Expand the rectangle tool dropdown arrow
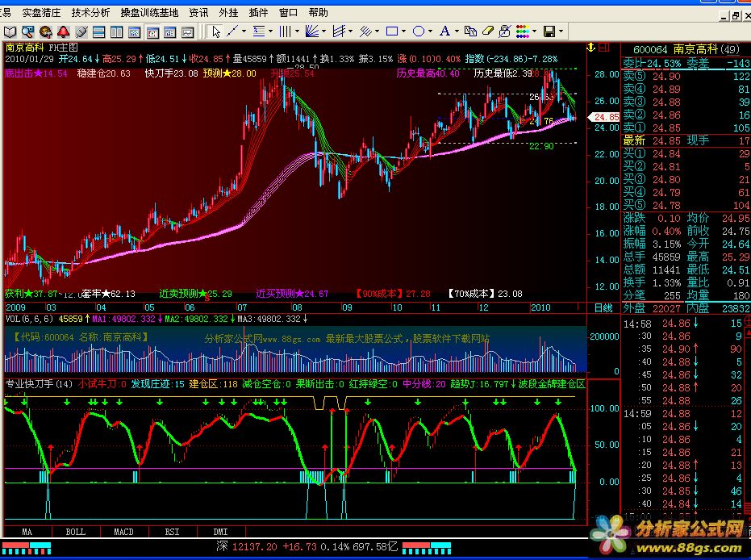The image size is (751, 560). [404, 31]
